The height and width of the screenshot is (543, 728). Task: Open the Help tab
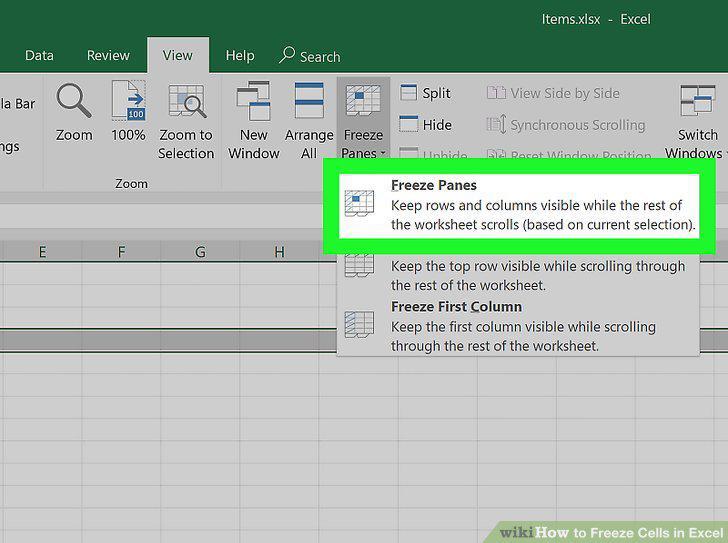coord(240,56)
